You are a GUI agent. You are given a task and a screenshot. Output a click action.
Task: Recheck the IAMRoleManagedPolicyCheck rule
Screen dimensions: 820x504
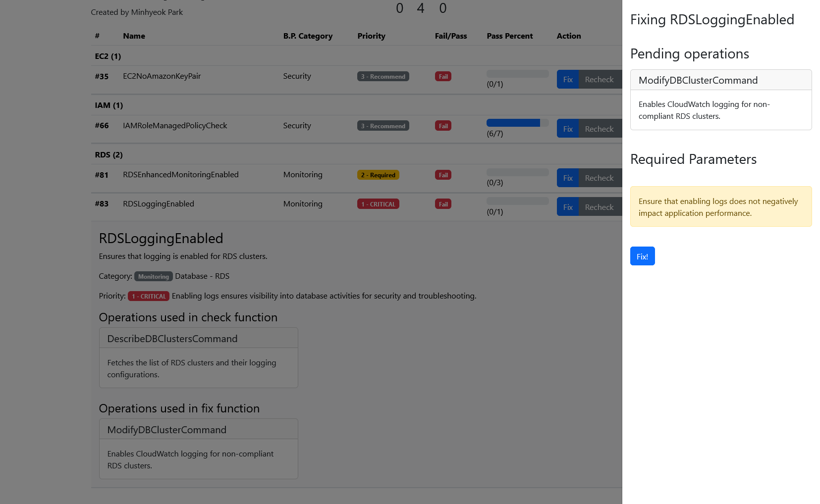click(x=599, y=129)
